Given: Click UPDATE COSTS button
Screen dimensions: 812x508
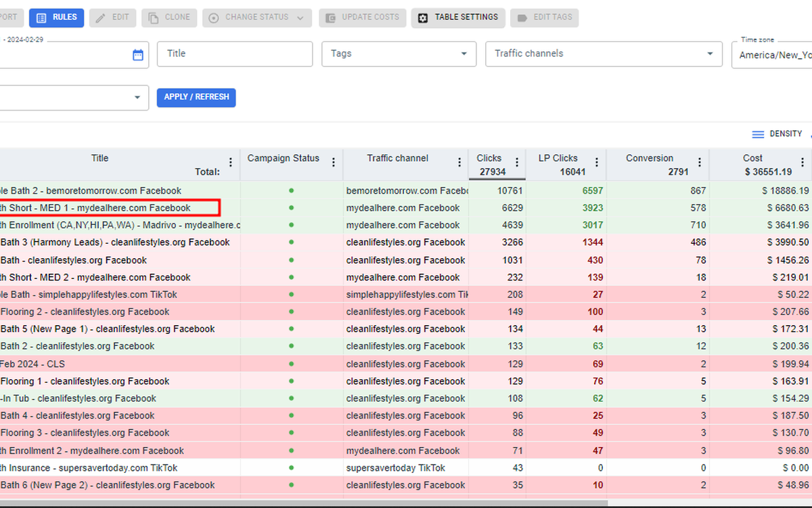Looking at the screenshot, I should coord(363,18).
